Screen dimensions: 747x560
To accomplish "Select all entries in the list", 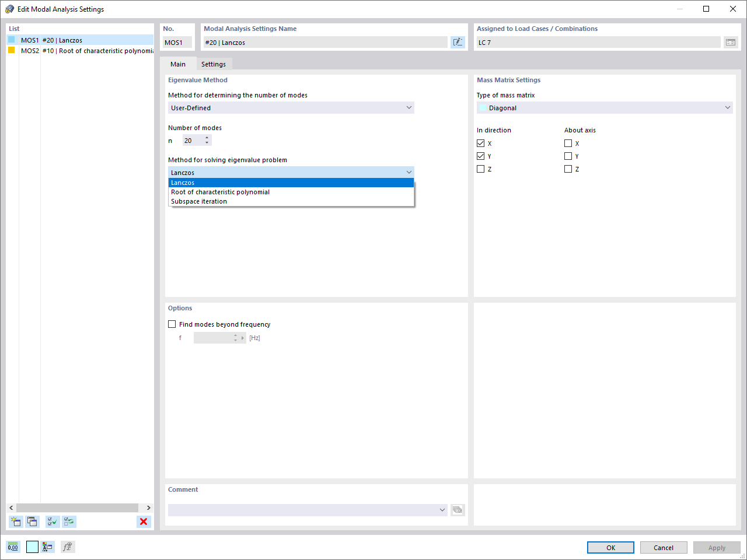I will 52,521.
